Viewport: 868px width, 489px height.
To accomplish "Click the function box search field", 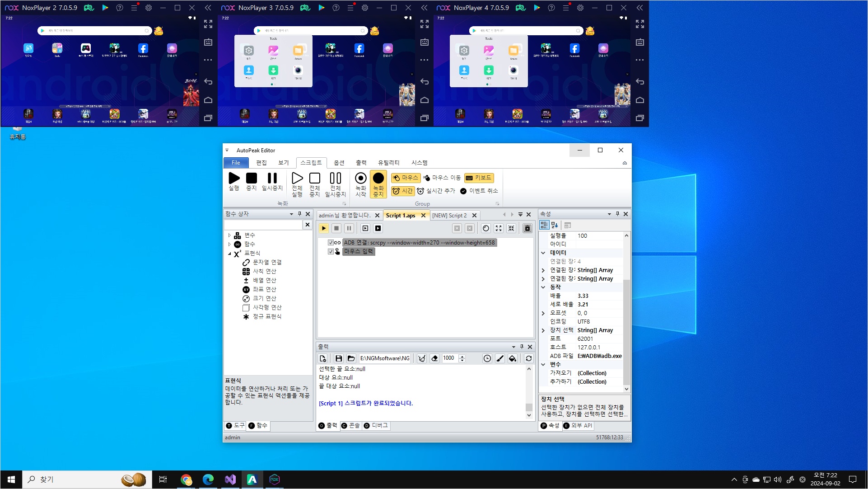I will coord(263,225).
